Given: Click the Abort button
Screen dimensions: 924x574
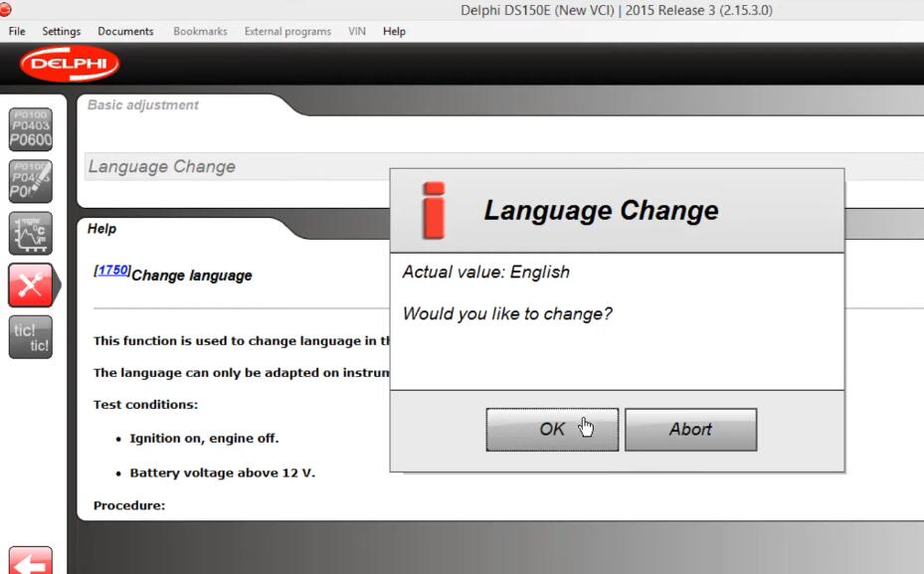Looking at the screenshot, I should (690, 430).
